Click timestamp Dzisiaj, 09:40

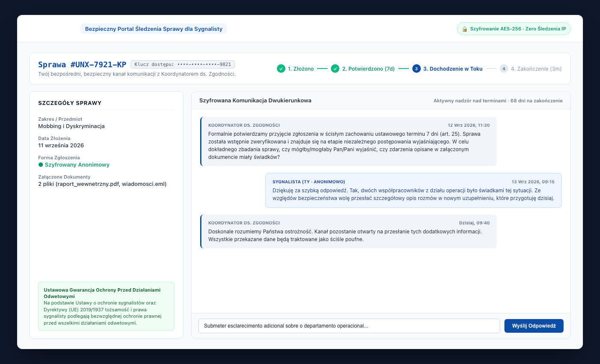pyautogui.click(x=474, y=223)
